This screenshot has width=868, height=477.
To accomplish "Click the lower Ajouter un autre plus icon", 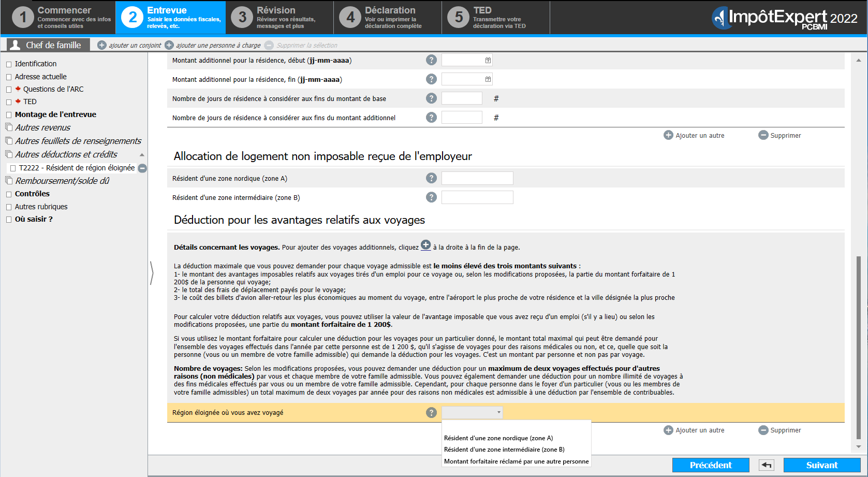I will [x=668, y=430].
